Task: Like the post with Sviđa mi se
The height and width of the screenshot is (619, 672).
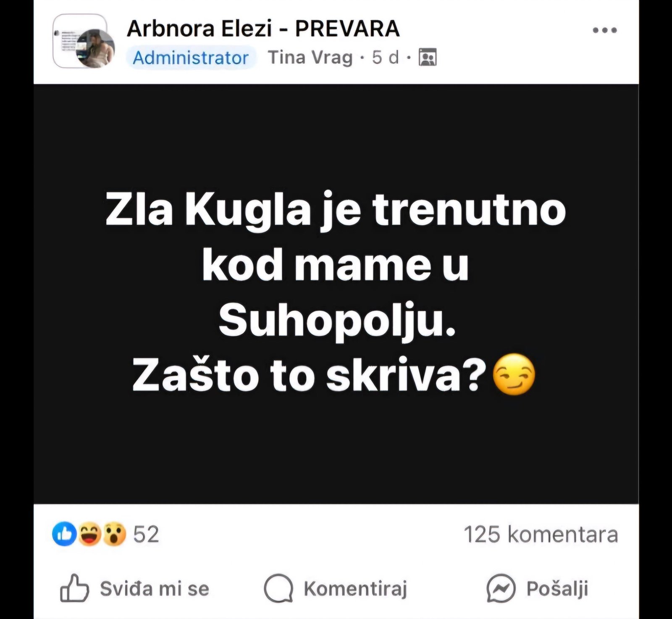Action: [134, 588]
